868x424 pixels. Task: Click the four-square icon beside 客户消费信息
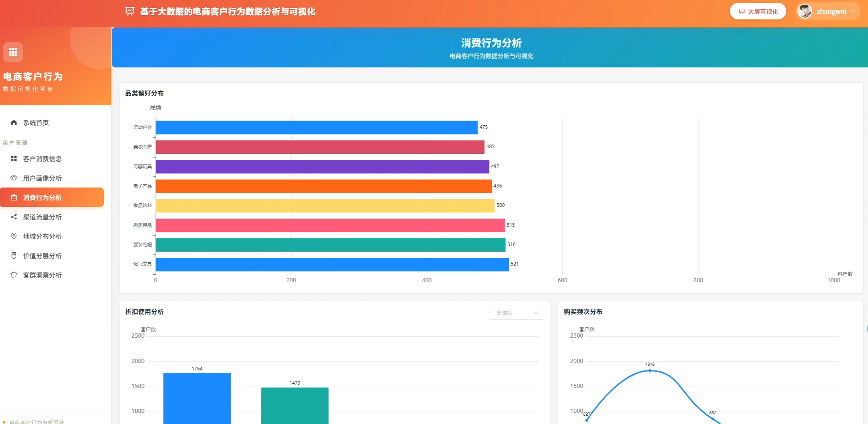tap(14, 158)
